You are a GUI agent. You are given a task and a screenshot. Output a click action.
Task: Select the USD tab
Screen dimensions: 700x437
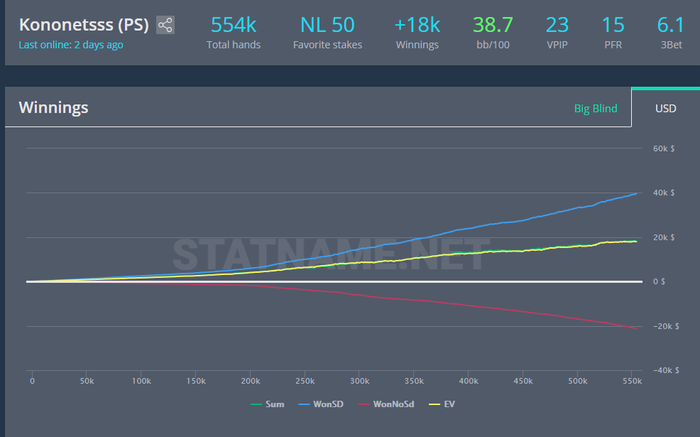coord(666,108)
